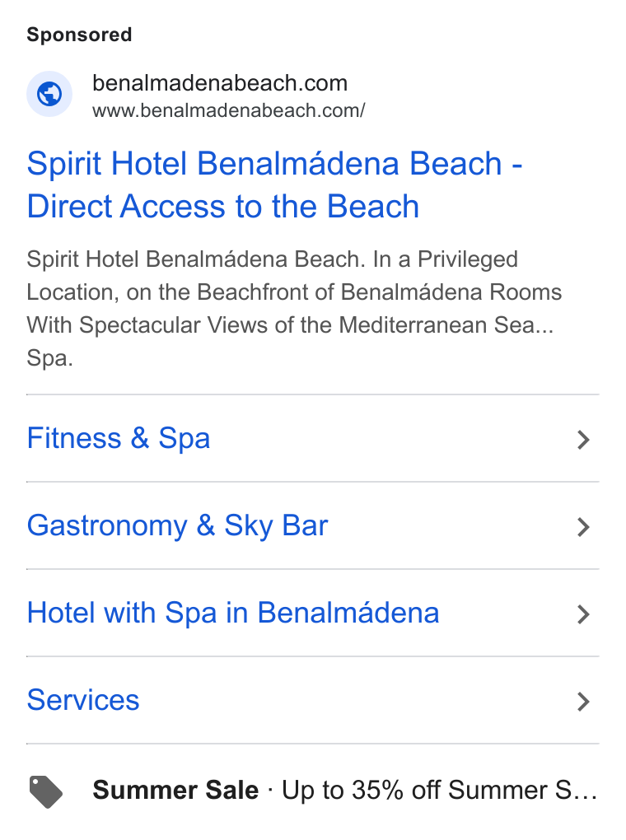Open the Services sitelink
Screen dimensions: 626x840
pyautogui.click(x=83, y=700)
